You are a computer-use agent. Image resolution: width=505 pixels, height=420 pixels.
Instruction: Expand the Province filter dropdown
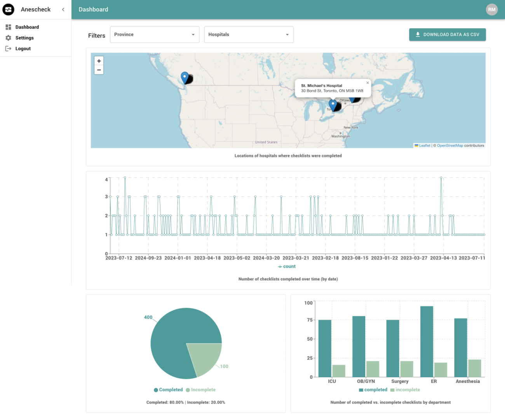pyautogui.click(x=154, y=35)
